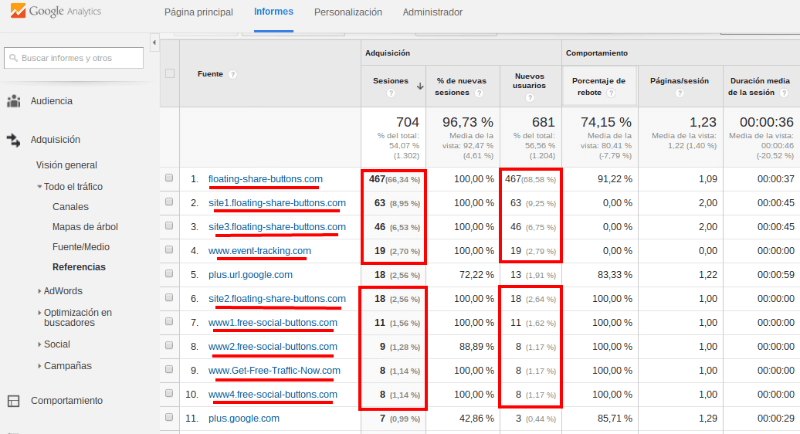Check the box for www.event-tracking.com
Image resolution: width=800 pixels, height=434 pixels.
(169, 250)
